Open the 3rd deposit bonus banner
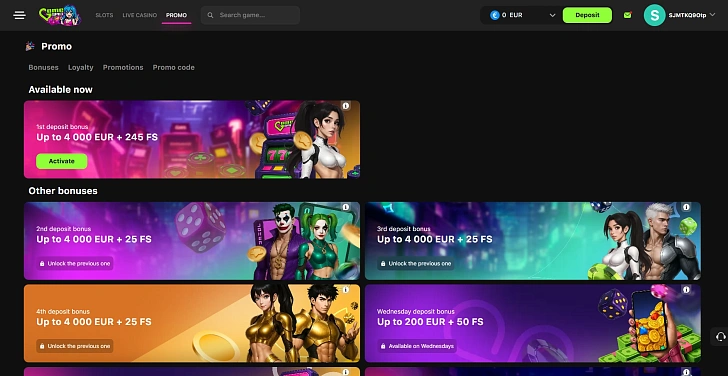The image size is (728, 376). 533,241
